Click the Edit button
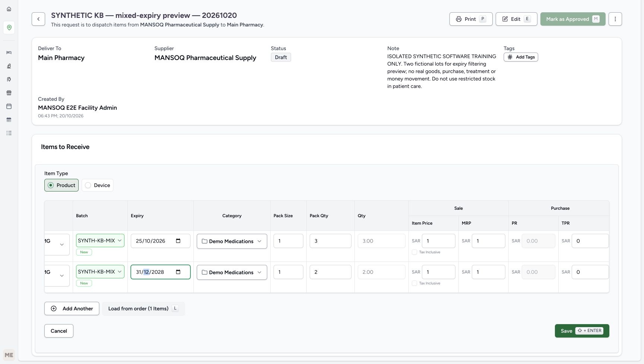Viewport: 644px width, 364px height. [x=516, y=19]
